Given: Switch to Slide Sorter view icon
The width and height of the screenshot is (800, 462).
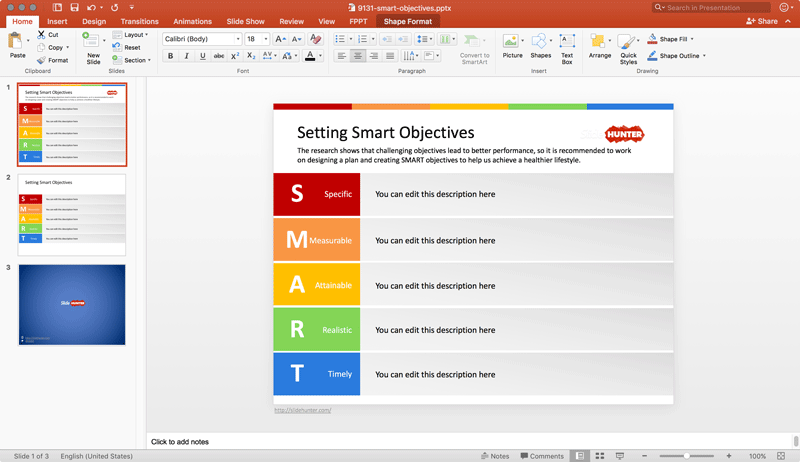Looking at the screenshot, I should tap(599, 456).
